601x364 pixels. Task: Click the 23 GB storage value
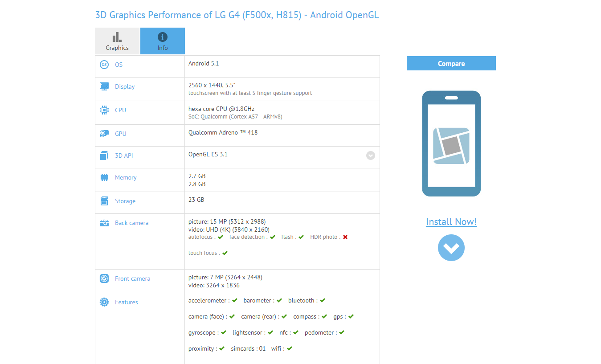click(196, 200)
